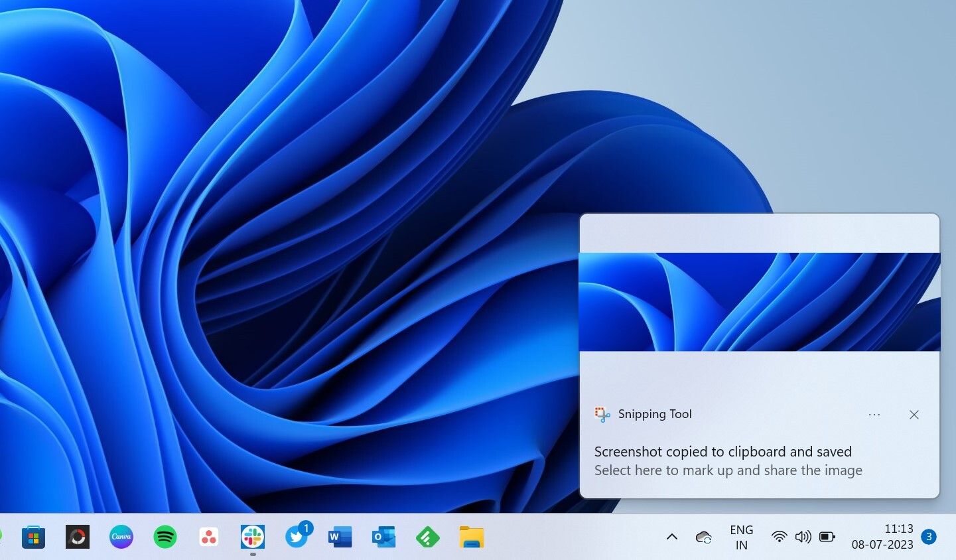Expand the hidden system tray icons
The width and height of the screenshot is (956, 560).
pyautogui.click(x=672, y=537)
